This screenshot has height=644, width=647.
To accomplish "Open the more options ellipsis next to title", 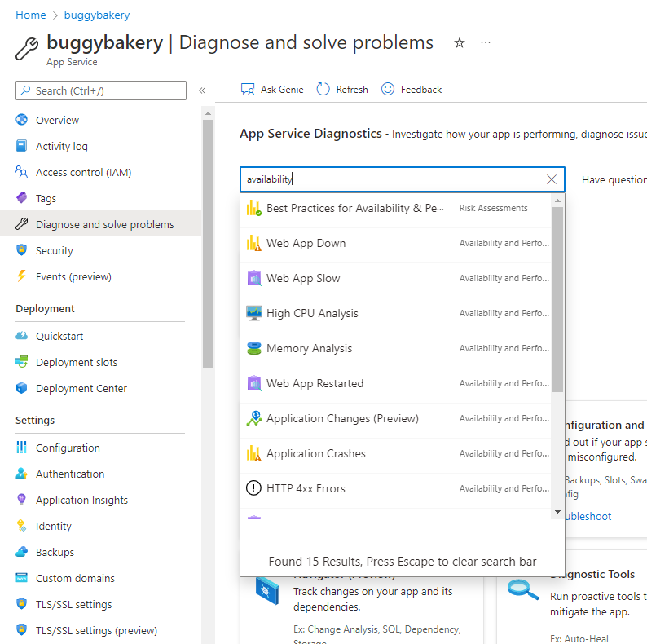I will click(x=486, y=42).
